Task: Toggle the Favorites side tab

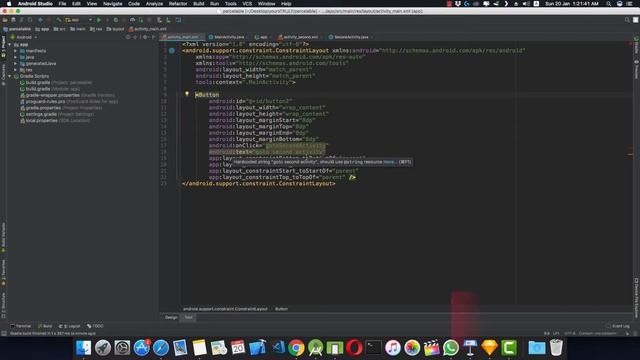Action: pos(3,272)
